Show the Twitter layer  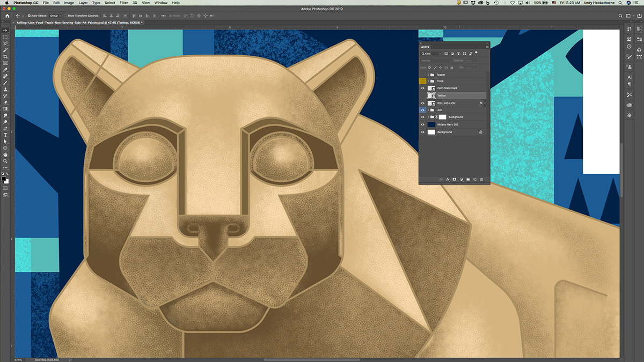(x=422, y=95)
